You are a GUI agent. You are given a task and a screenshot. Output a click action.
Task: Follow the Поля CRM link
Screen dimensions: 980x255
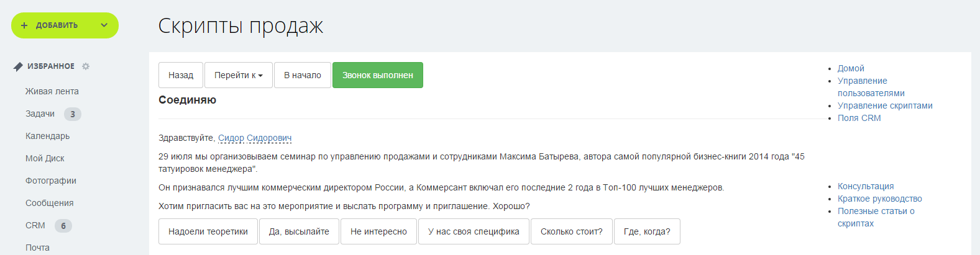click(x=859, y=118)
